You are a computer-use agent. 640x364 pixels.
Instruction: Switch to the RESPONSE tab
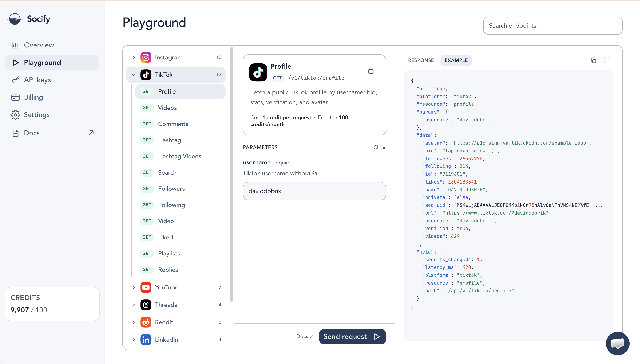421,60
